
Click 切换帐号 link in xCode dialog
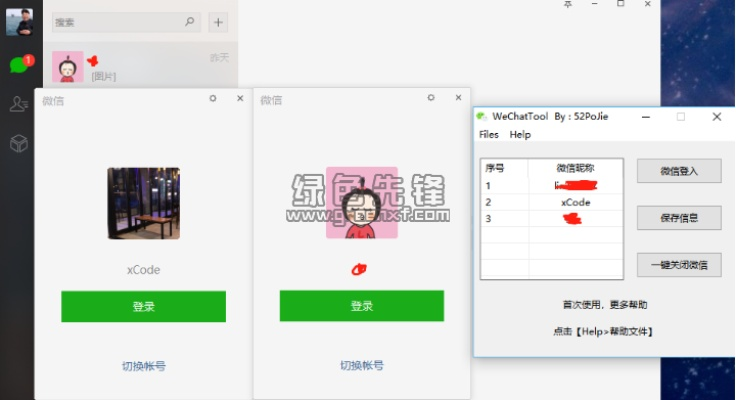(x=143, y=366)
